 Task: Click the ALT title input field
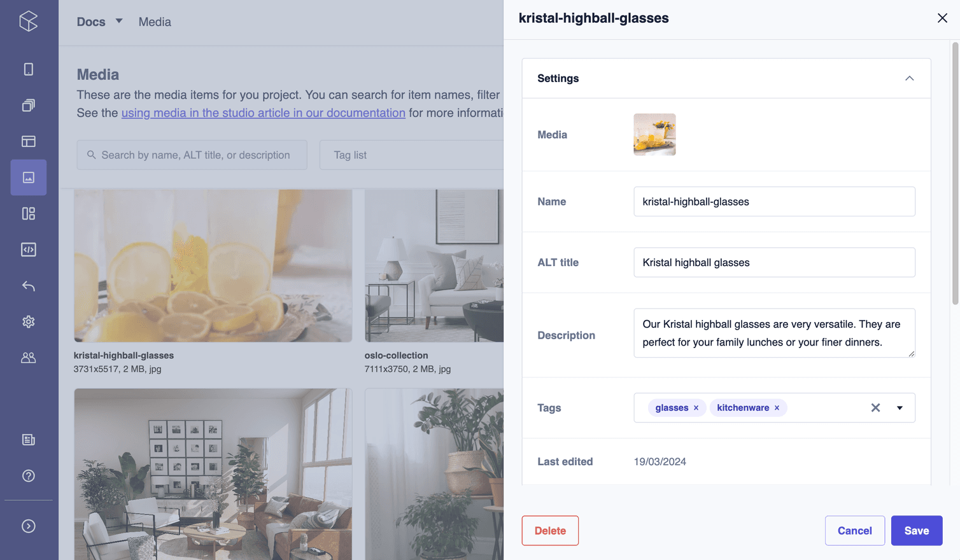tap(774, 262)
